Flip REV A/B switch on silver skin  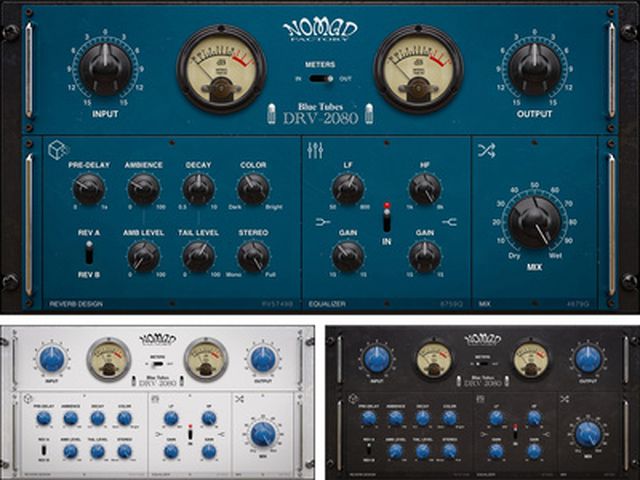point(44,450)
